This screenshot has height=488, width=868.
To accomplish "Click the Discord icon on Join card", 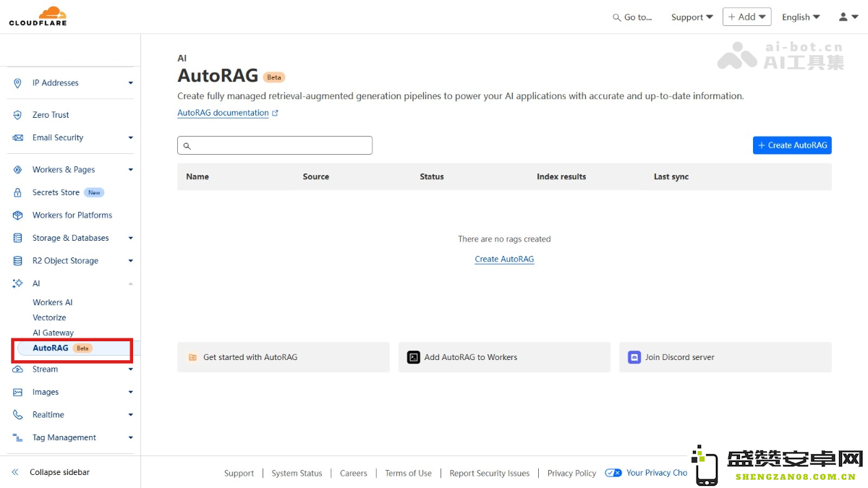I will 634,357.
